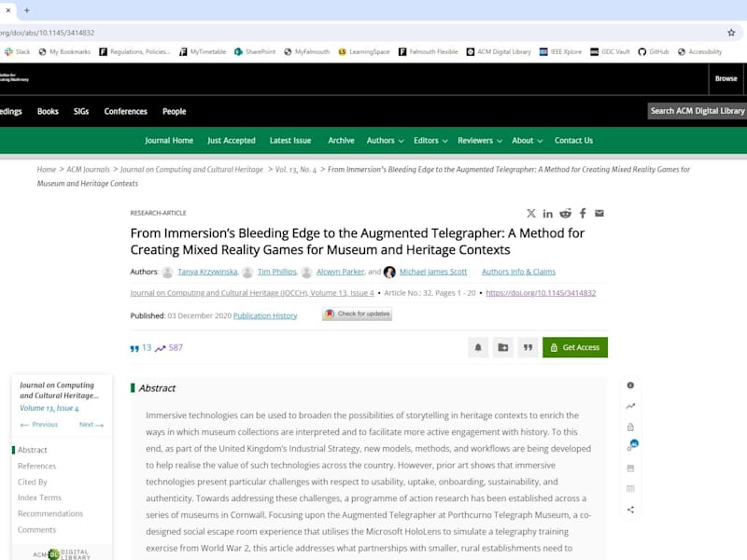Open metrics trend icon in right sidebar
Image resolution: width=747 pixels, height=560 pixels.
[630, 406]
